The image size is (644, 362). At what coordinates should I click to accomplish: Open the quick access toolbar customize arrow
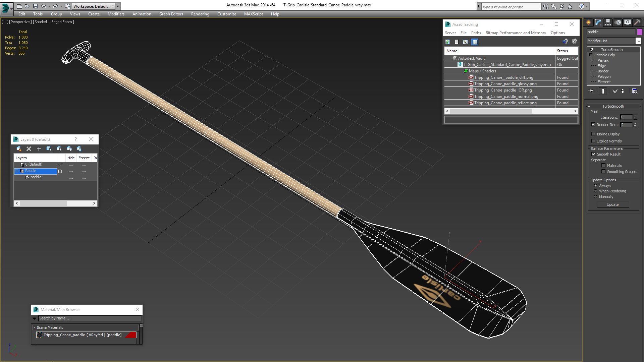[x=118, y=6]
